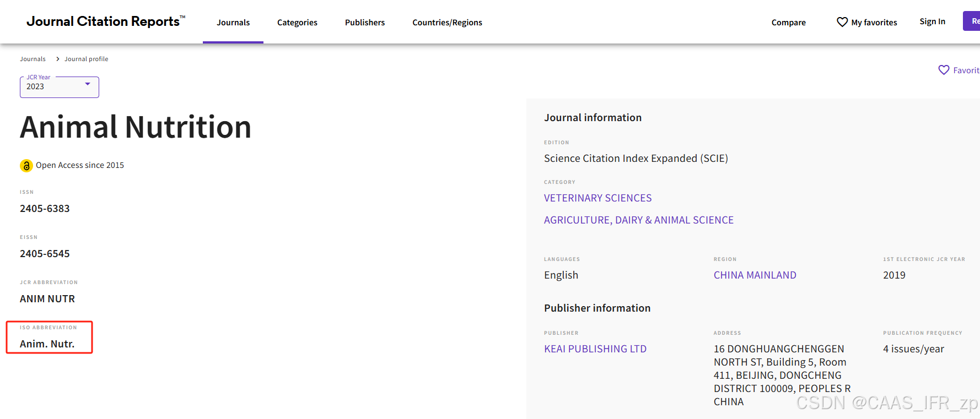The image size is (980, 419).
Task: Click the purple button next to Sign In
Action: [971, 21]
